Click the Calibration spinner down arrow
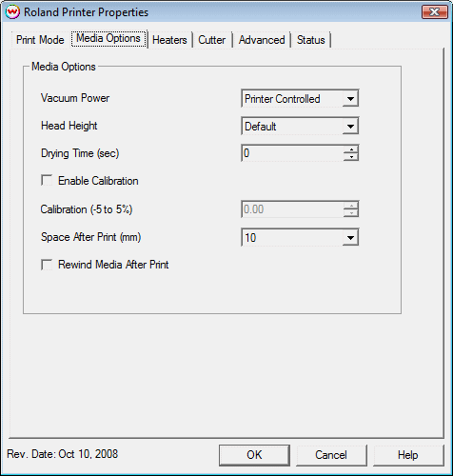The height and width of the screenshot is (476, 453). point(351,213)
